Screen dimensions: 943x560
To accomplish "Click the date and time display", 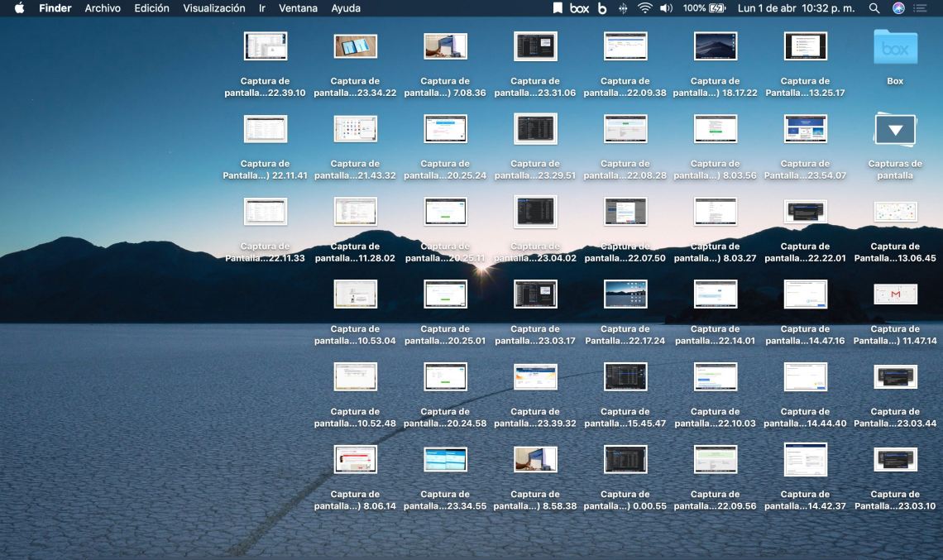I will point(796,8).
